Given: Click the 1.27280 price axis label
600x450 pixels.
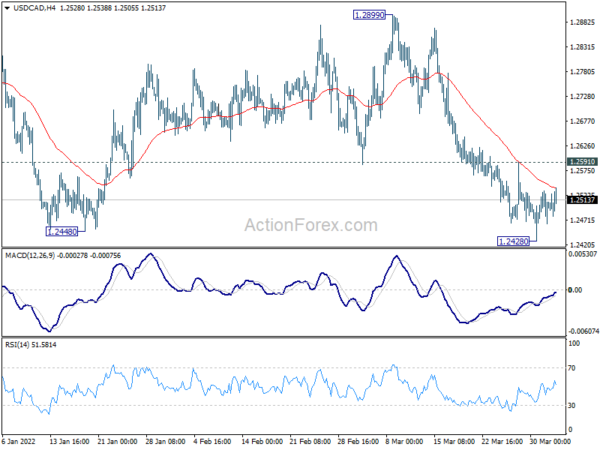Looking at the screenshot, I should (x=582, y=96).
